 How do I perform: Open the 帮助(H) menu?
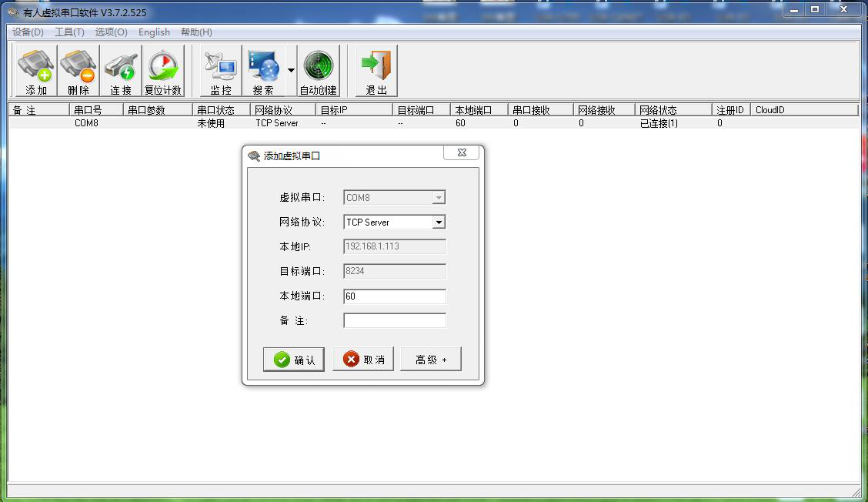tap(196, 32)
